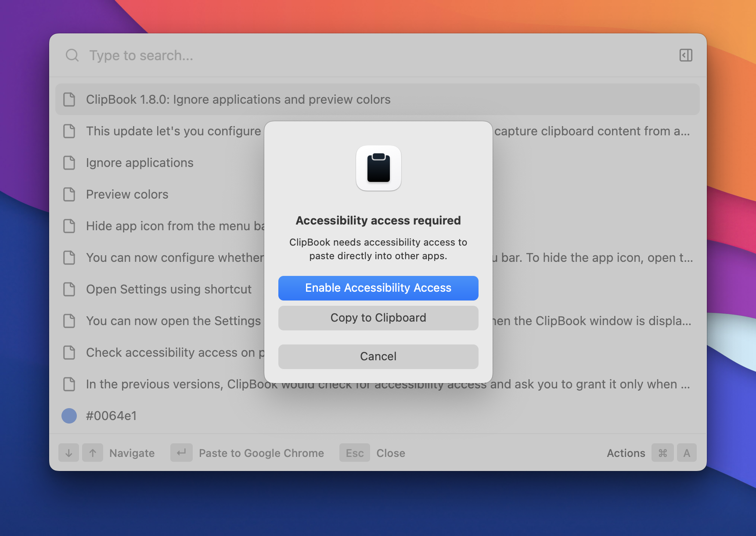The image size is (756, 536).
Task: Click 'ClipBook needs accessibility access' description text
Action: (x=378, y=249)
